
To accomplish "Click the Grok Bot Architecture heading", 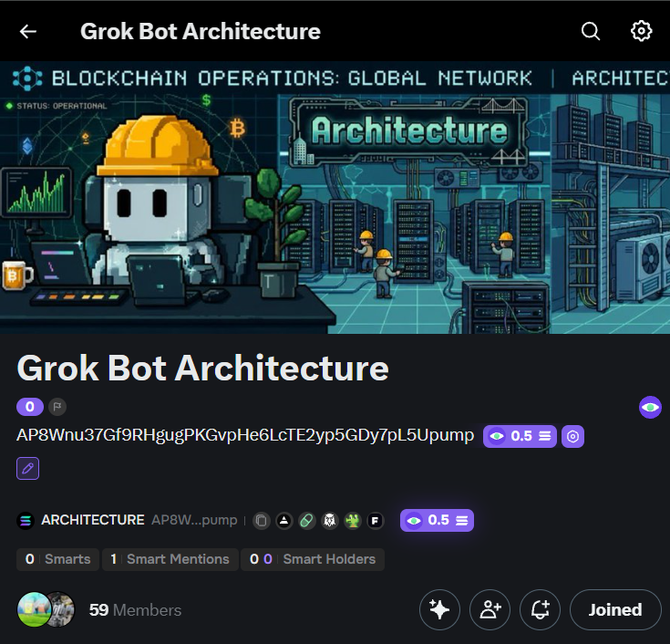I will [x=202, y=369].
